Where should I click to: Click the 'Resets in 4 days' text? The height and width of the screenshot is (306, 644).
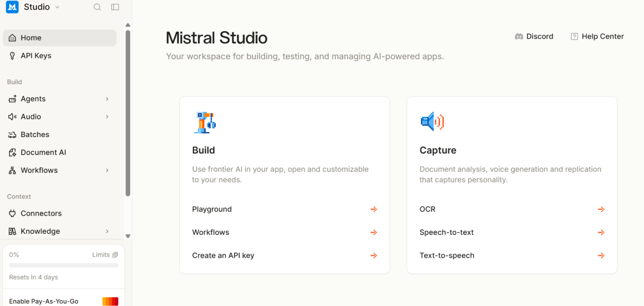pos(34,277)
